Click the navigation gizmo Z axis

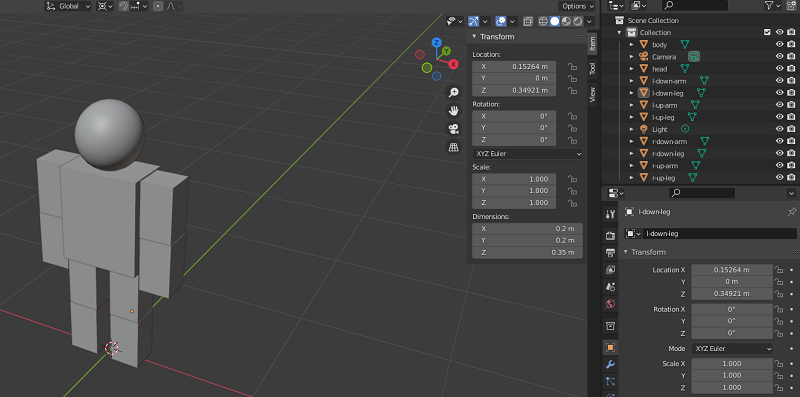coord(436,42)
